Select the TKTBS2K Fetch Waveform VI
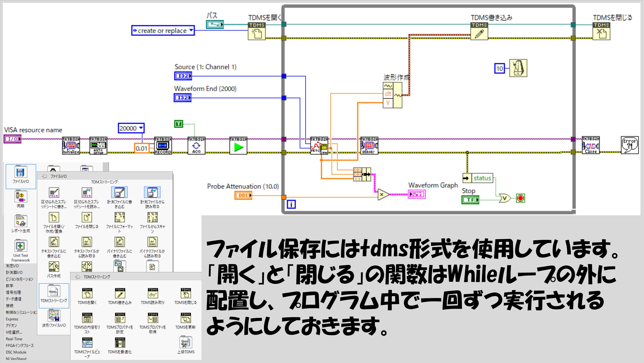The width and height of the screenshot is (644, 363). 319,146
